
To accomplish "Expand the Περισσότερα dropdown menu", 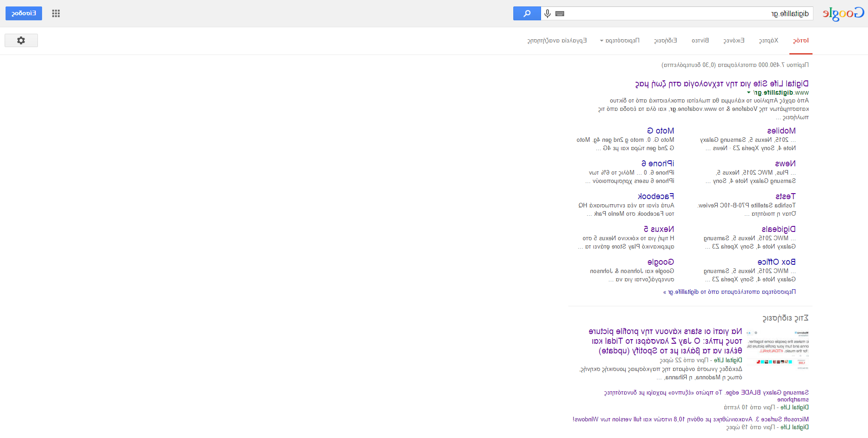I will pos(620,41).
